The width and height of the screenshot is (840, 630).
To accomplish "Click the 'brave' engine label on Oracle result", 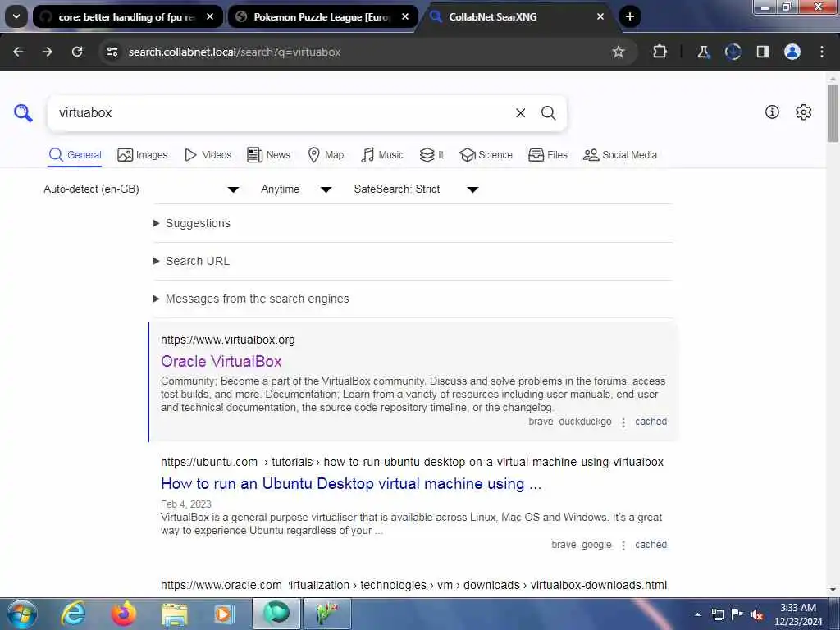I will point(541,422).
